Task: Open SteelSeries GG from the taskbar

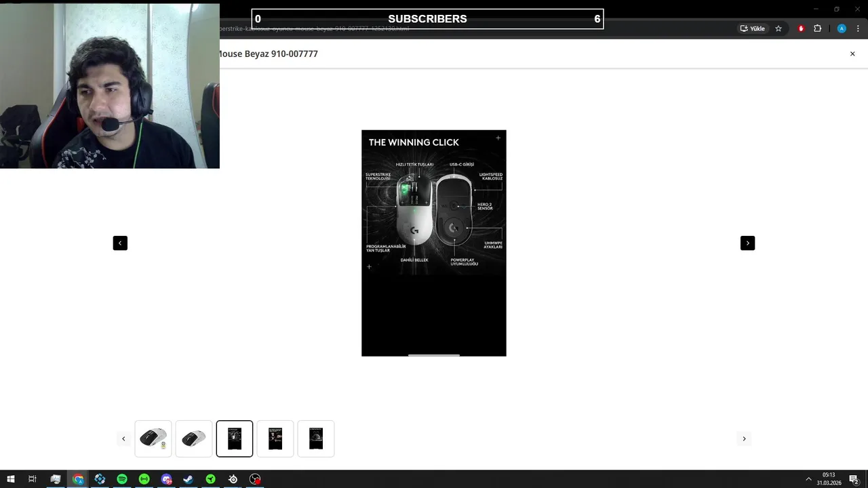Action: click(x=233, y=479)
